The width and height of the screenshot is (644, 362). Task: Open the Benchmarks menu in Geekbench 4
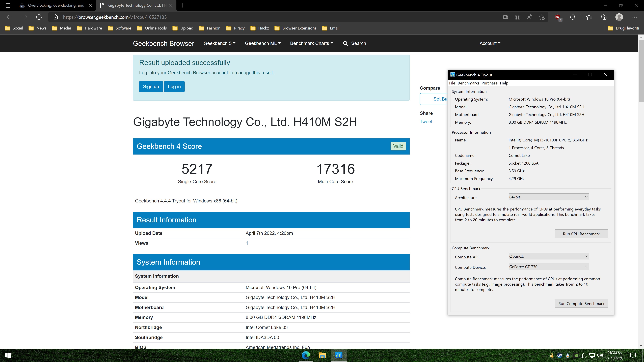coord(468,83)
